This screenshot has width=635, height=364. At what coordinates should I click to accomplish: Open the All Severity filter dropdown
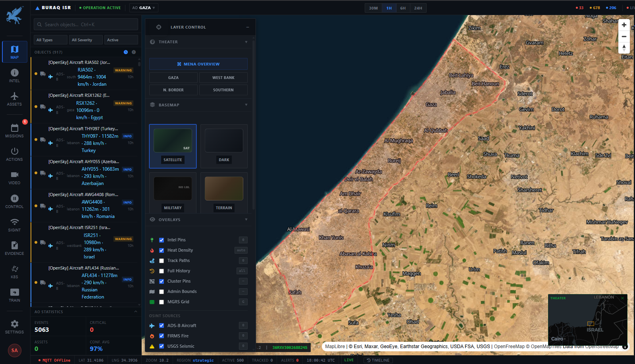click(85, 40)
